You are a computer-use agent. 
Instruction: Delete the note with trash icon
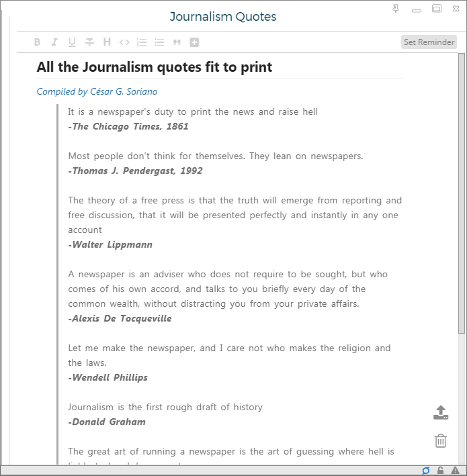(441, 440)
